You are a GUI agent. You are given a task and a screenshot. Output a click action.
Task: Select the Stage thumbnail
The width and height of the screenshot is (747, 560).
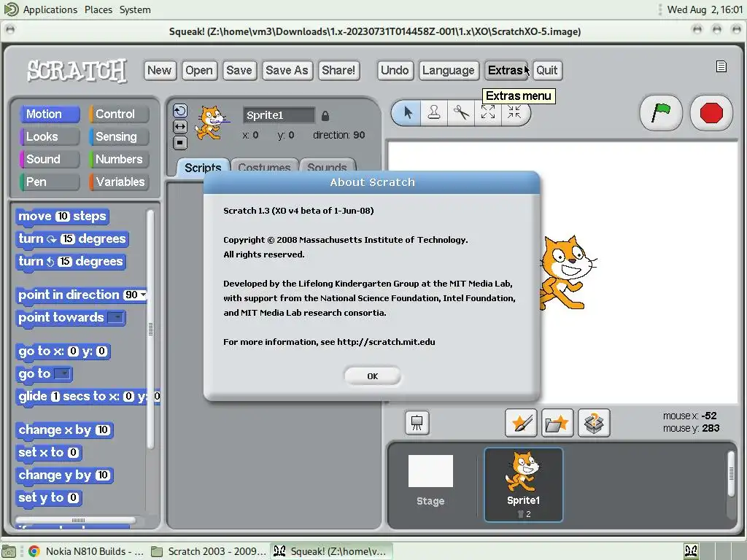click(430, 481)
